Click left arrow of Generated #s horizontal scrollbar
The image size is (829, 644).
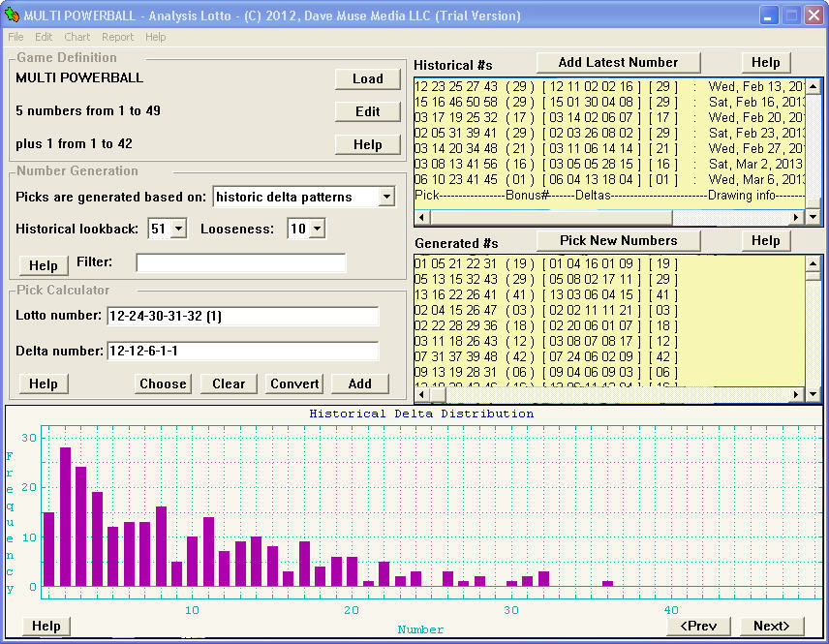pos(422,394)
